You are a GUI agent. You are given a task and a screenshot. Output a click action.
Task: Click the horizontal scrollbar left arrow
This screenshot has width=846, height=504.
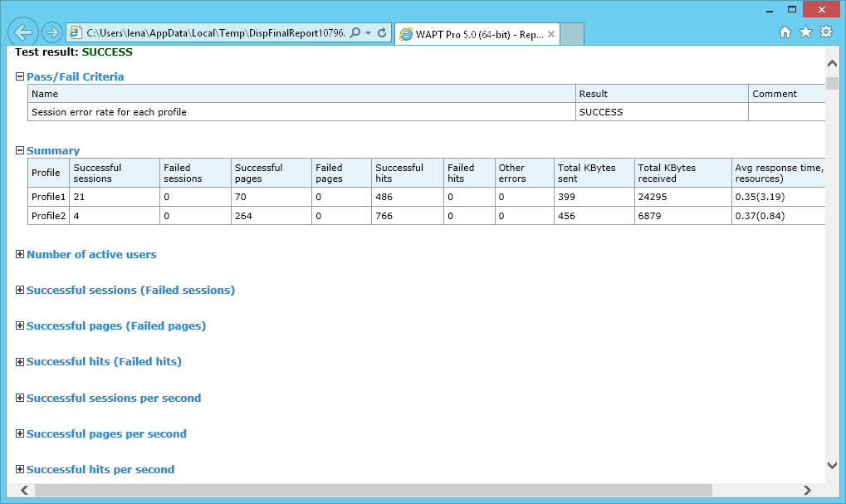click(x=24, y=490)
